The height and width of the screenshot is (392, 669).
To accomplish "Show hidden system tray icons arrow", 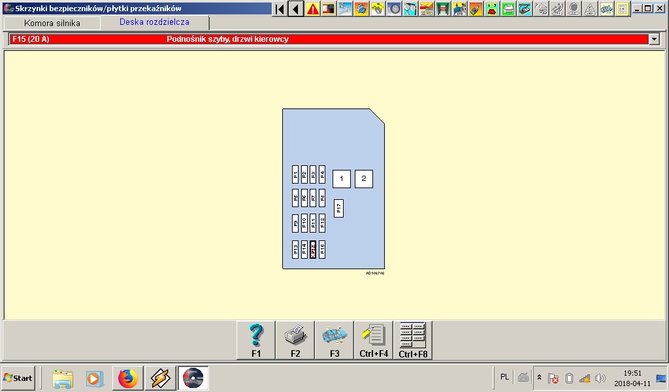I will pos(539,378).
